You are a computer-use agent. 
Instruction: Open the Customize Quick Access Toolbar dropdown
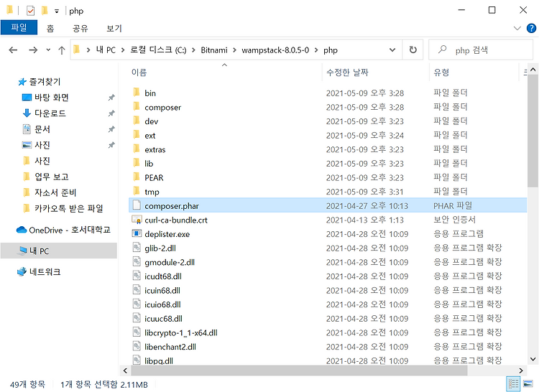56,11
